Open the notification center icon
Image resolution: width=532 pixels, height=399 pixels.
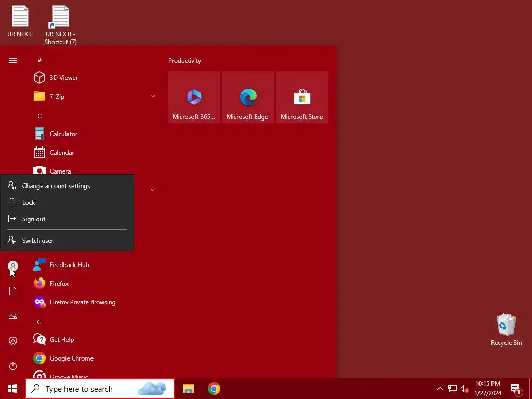coord(515,389)
